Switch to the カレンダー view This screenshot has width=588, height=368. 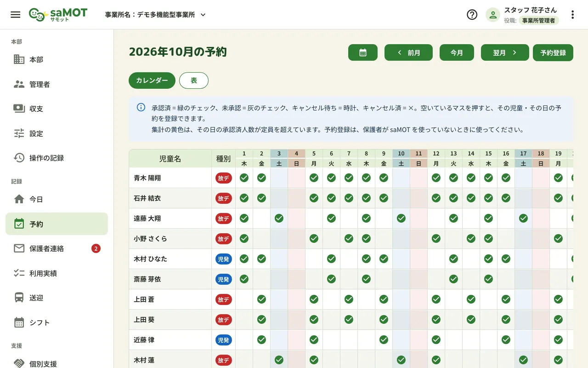click(x=152, y=80)
